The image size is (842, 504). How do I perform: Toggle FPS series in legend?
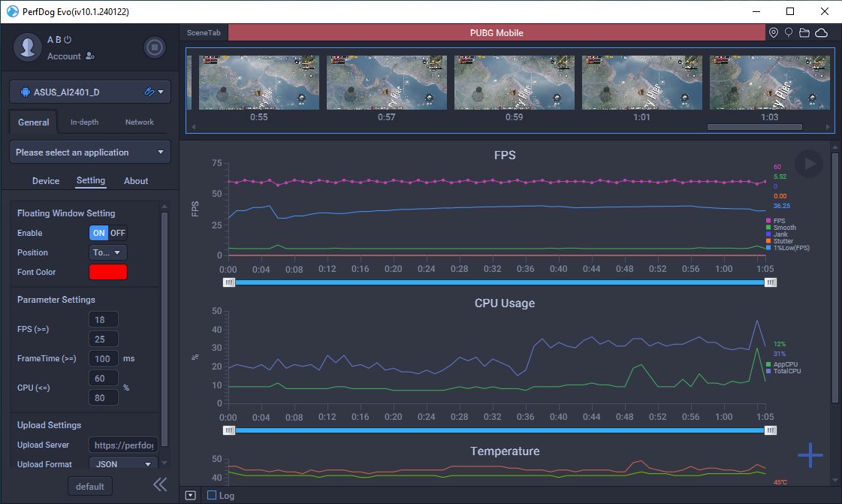click(x=776, y=221)
